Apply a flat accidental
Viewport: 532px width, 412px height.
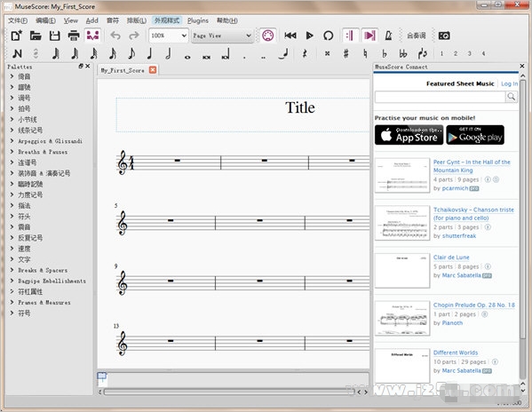[384, 53]
